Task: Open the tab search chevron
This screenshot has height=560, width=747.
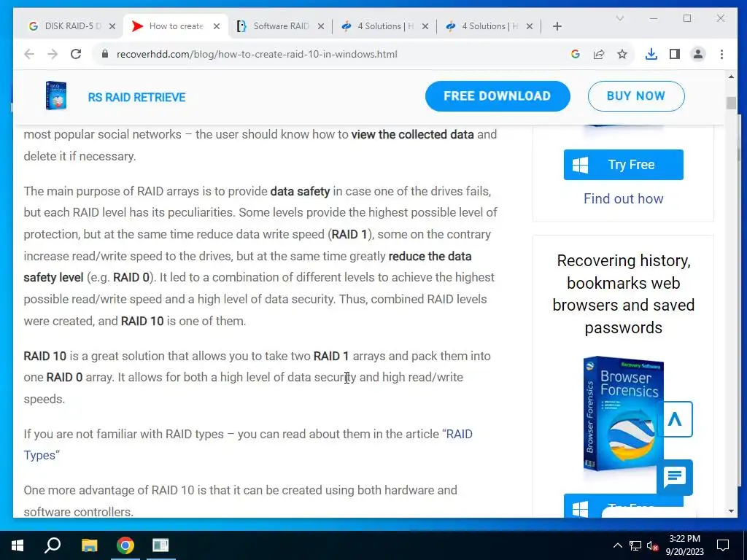Action: tap(620, 18)
